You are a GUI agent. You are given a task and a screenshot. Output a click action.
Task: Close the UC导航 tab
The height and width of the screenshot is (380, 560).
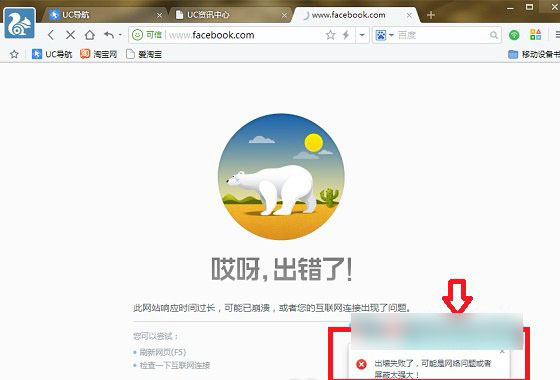[160, 15]
